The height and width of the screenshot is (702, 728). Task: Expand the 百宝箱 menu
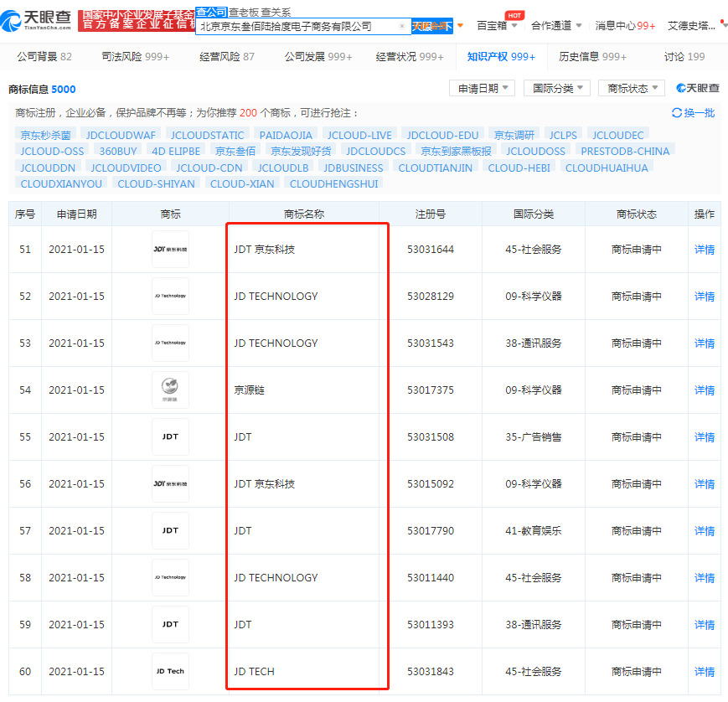pyautogui.click(x=497, y=25)
